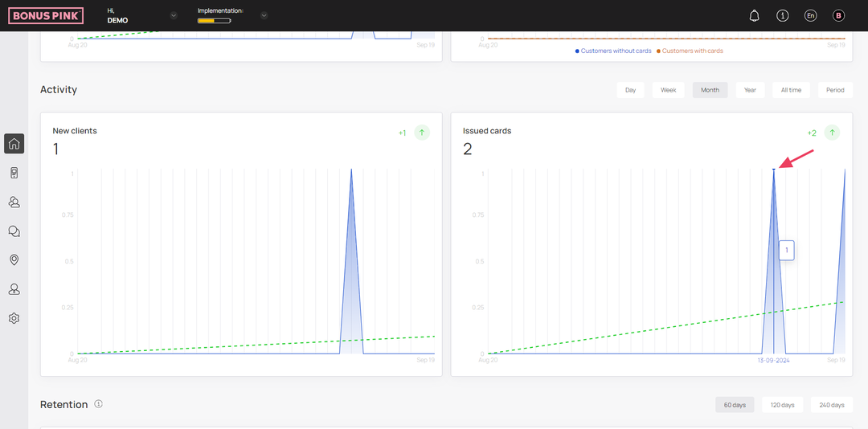Viewport: 868px width, 429px height.
Task: Expand the DEMO account dropdown
Action: (x=174, y=15)
